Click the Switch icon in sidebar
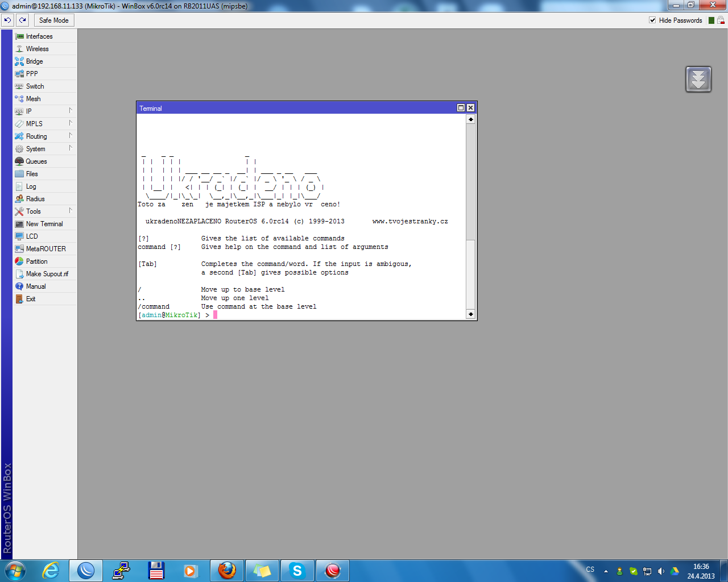Viewport: 728px width, 582px height. [x=19, y=86]
